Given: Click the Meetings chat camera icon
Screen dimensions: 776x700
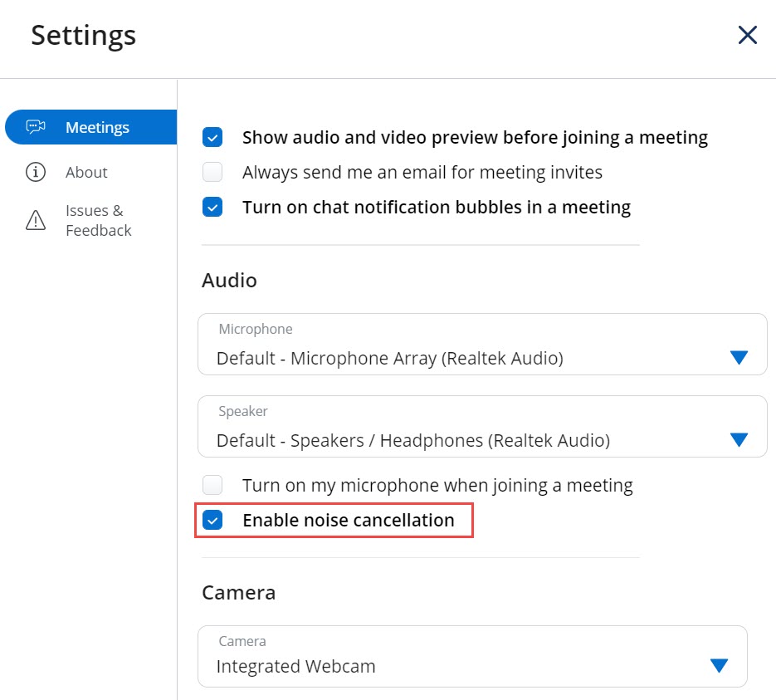Looking at the screenshot, I should click(36, 127).
